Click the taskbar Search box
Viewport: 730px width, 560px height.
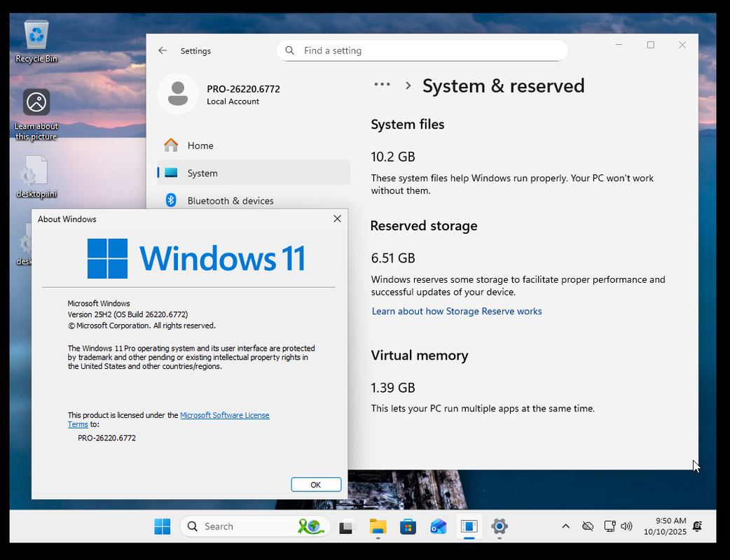click(255, 526)
